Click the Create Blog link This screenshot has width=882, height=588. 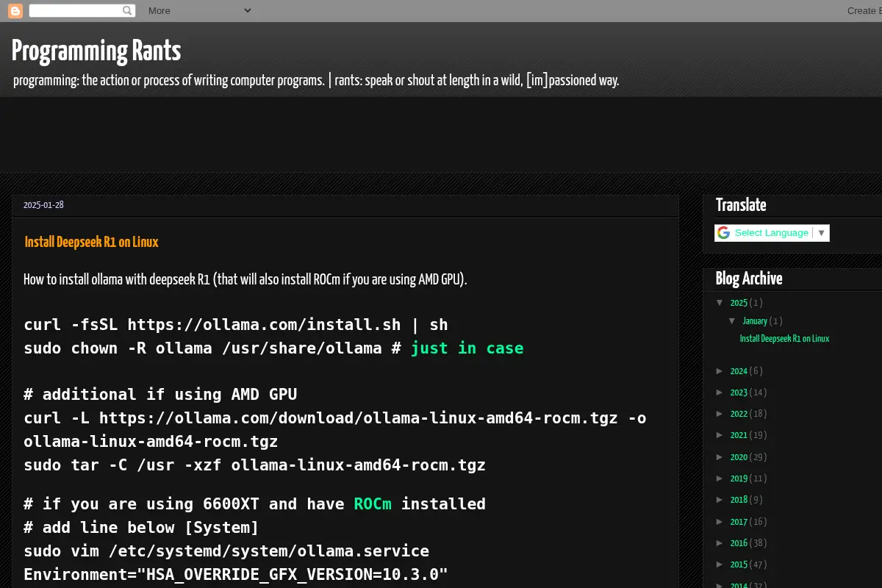pyautogui.click(x=864, y=10)
